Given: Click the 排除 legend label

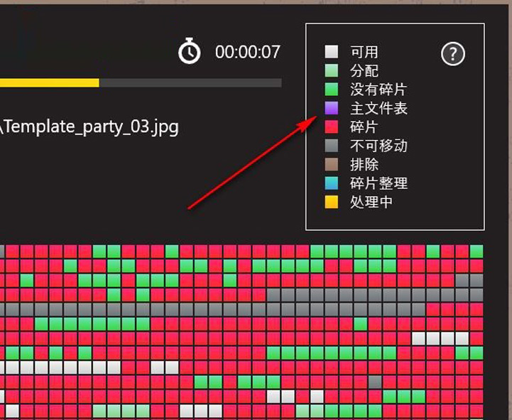Looking at the screenshot, I should (x=364, y=164).
